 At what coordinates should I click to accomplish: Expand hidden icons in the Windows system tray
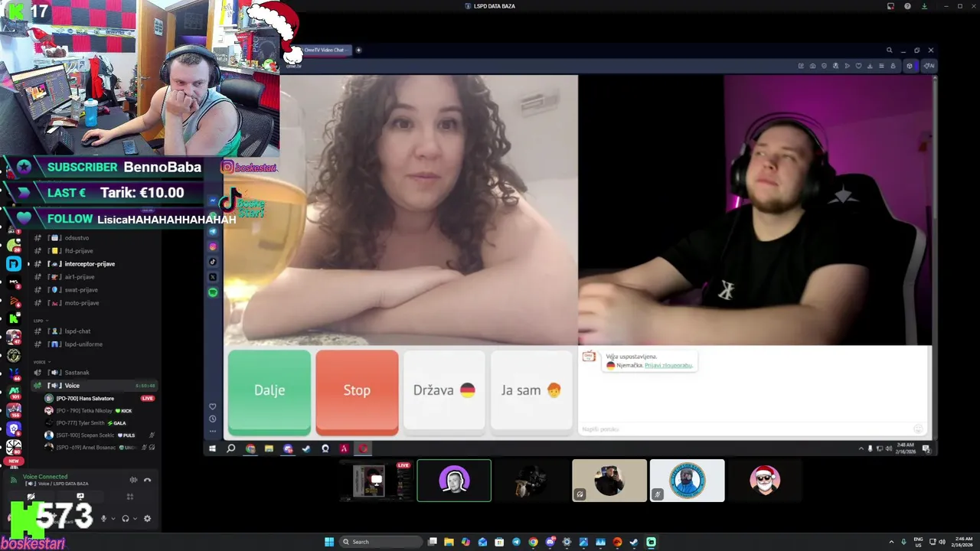pos(891,542)
